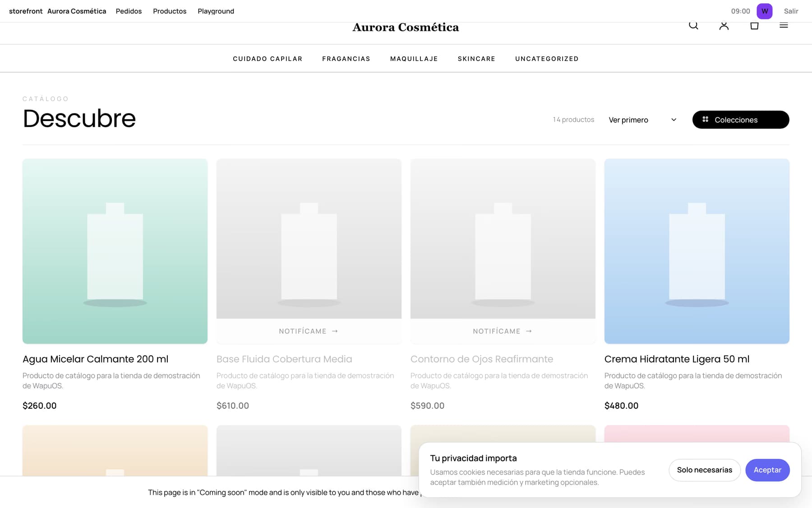The width and height of the screenshot is (812, 508).
Task: Click the Aurora Cosmética store logo
Action: pos(406,28)
